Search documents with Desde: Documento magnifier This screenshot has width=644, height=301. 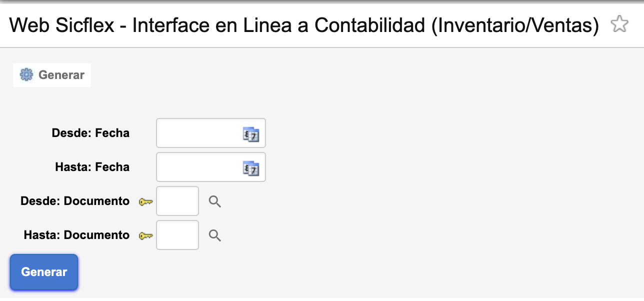pyautogui.click(x=215, y=202)
